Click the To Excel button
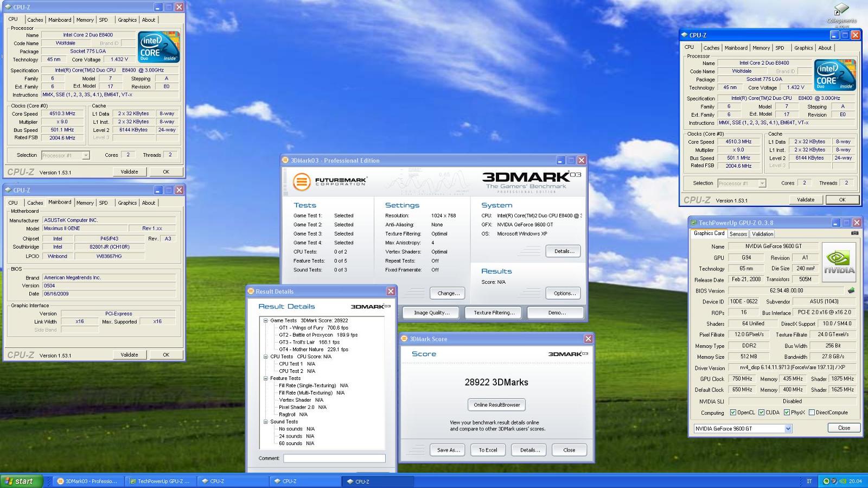The image size is (868, 488). (488, 450)
